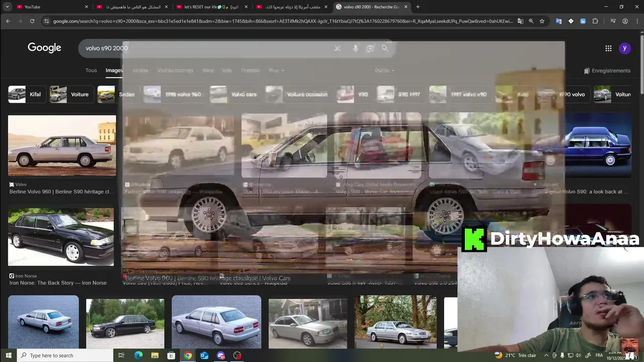Click the zoom magnifier icon in address bar
Screen dimensions: 644x362
(531, 21)
